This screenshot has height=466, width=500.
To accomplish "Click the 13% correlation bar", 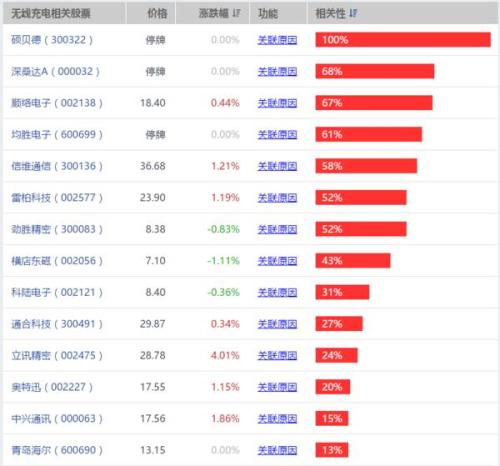I will 332,450.
